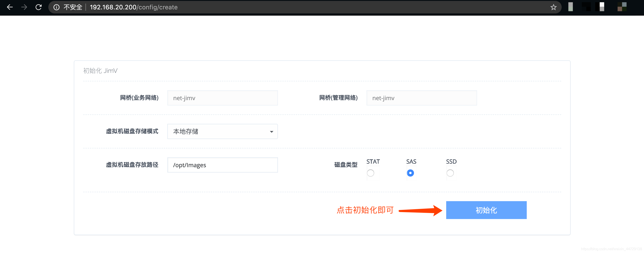The image size is (644, 253).
Task: Click the 虚拟机磁盘存储模式 label
Action: pos(132,131)
